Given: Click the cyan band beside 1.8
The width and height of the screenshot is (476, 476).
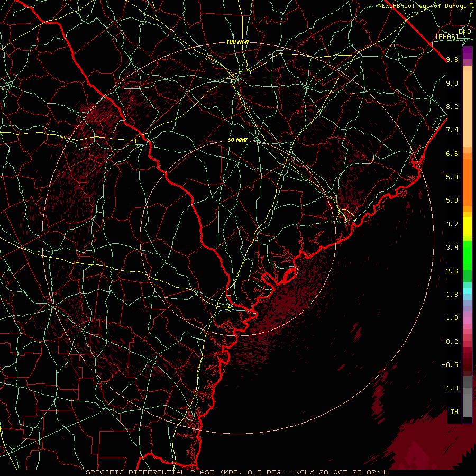Looking at the screenshot, I should (467, 291).
